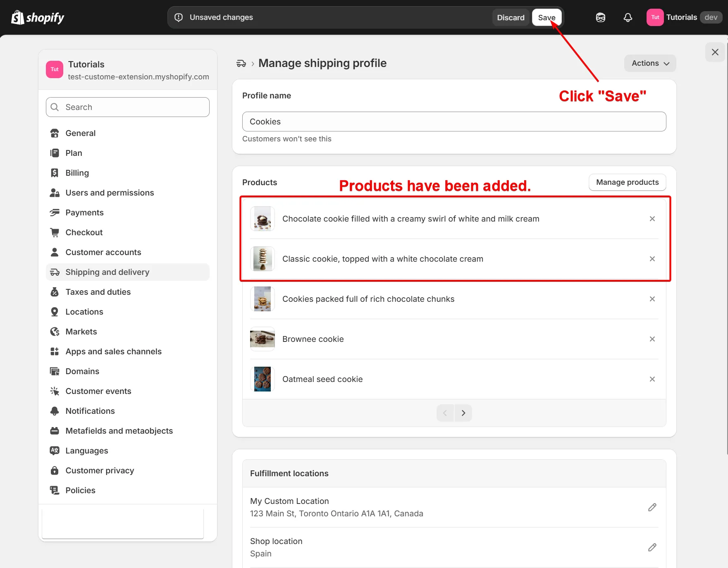Click the edit pencil next to Shop location Spain
This screenshot has height=568, width=728.
[652, 547]
